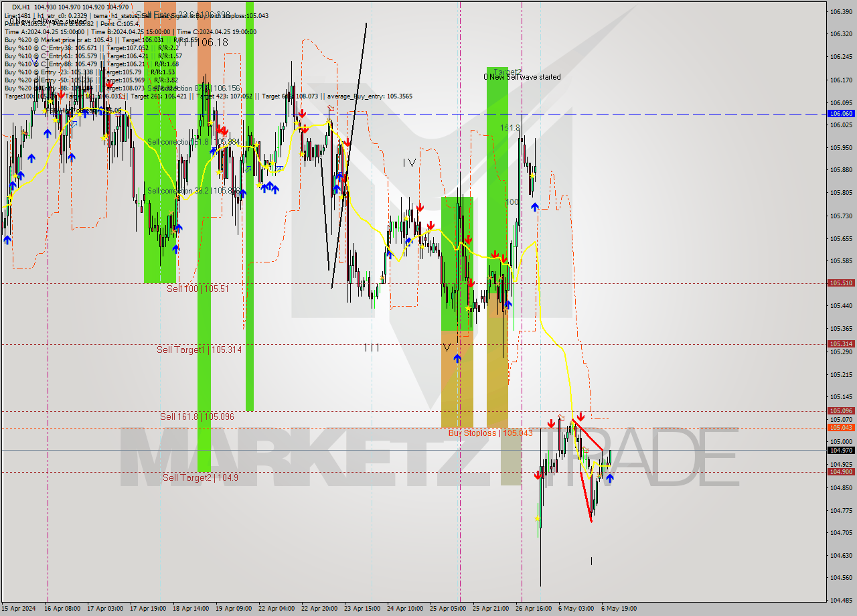Select the 'Target2' label on green zone
Viewport: 857px width, 616px height.
coord(508,71)
